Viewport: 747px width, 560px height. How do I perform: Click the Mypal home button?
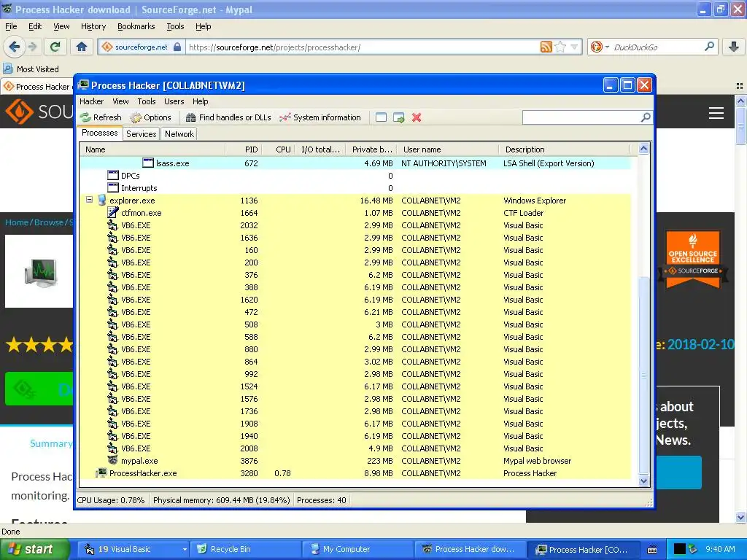coord(82,47)
